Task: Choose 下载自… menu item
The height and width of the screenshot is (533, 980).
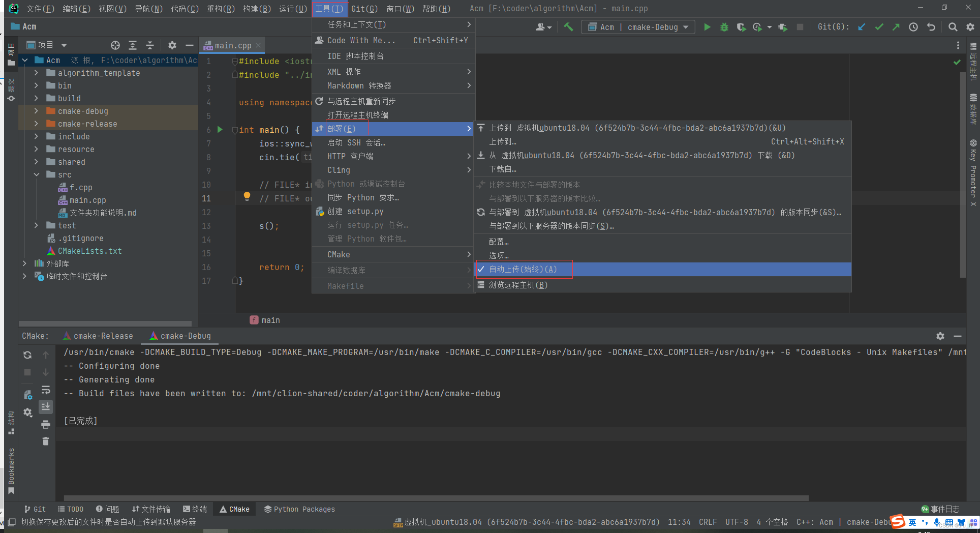Action: [x=662, y=169]
